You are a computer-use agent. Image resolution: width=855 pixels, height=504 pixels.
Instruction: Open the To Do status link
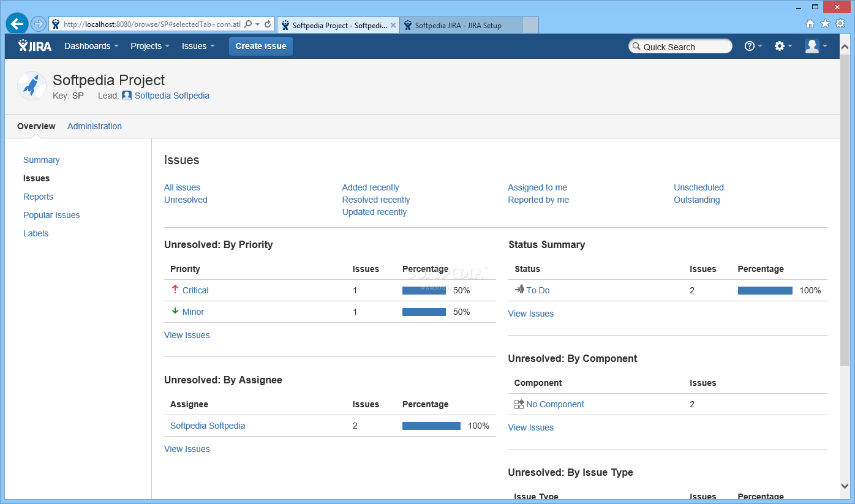tap(538, 290)
